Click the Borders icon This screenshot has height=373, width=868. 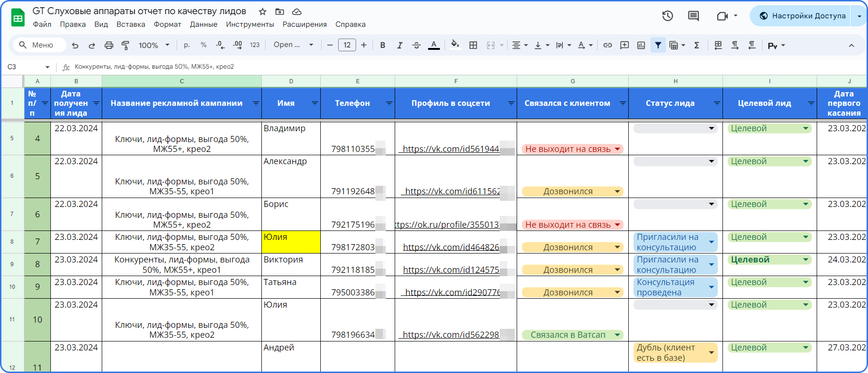pos(473,45)
